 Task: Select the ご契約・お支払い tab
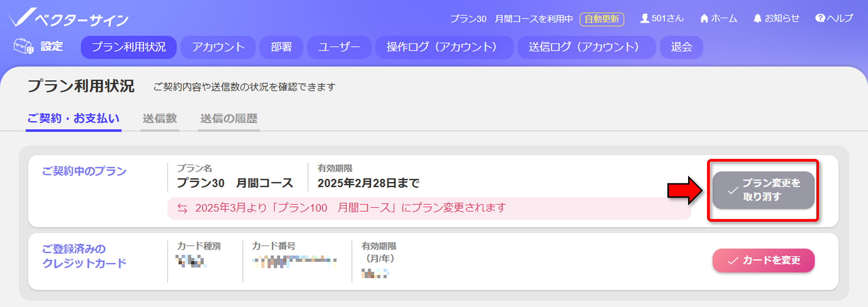[x=73, y=119]
